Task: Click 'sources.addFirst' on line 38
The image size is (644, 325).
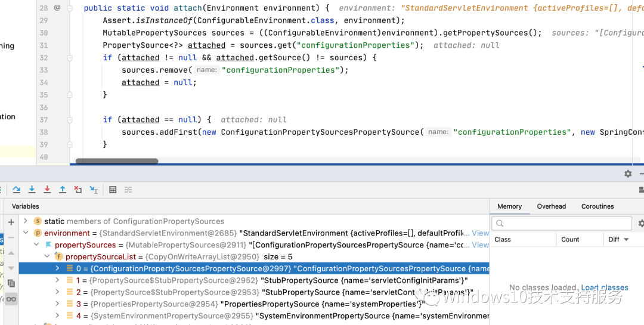Action: [x=160, y=132]
